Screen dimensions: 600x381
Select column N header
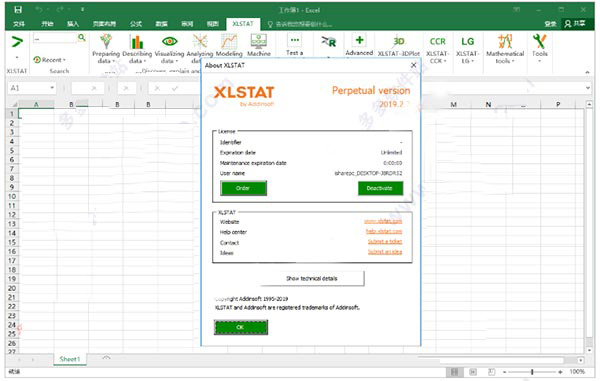488,104
